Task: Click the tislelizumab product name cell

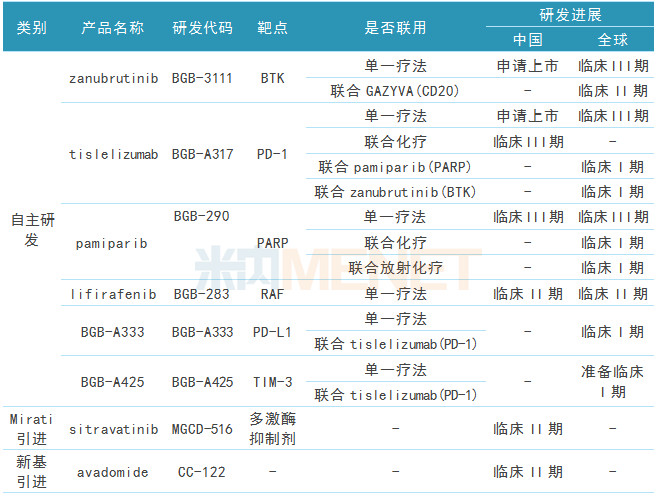Action: 109,154
